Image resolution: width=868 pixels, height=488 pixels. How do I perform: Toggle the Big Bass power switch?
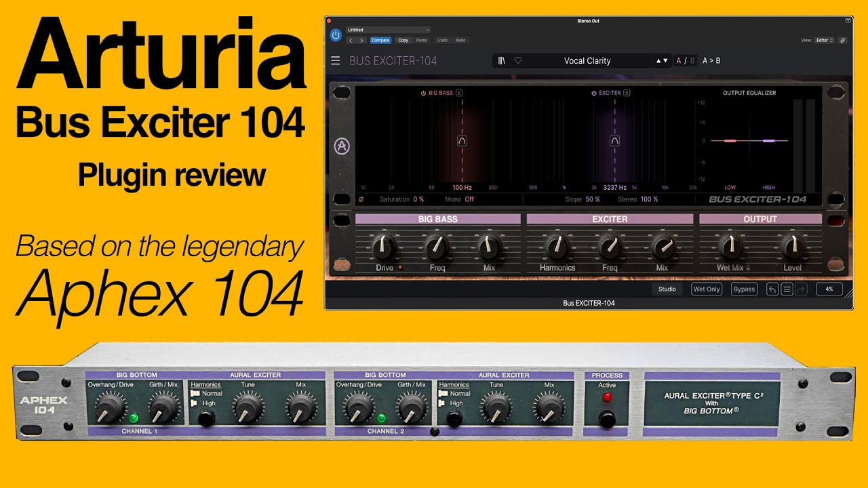tap(423, 93)
